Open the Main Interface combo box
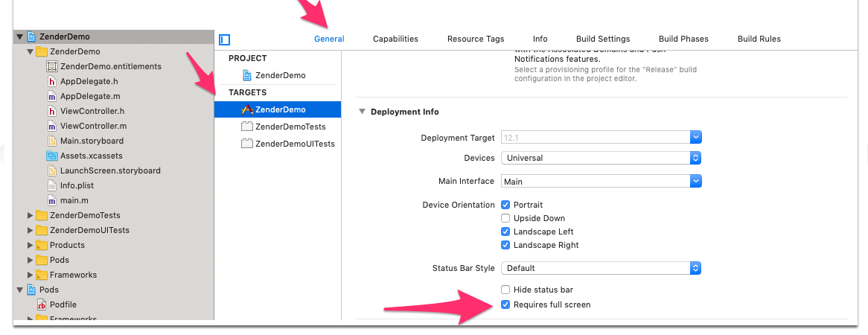Screen dimensions: 868x335 [696, 181]
